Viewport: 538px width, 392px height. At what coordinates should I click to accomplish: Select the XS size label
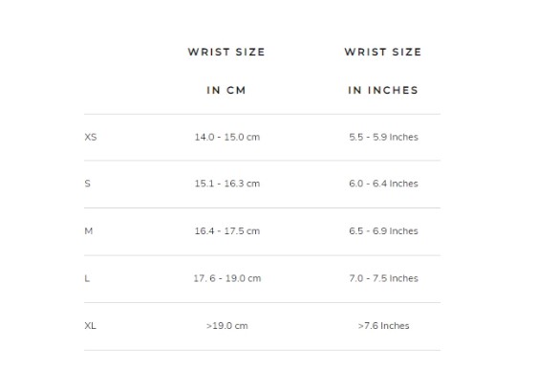tap(91, 137)
